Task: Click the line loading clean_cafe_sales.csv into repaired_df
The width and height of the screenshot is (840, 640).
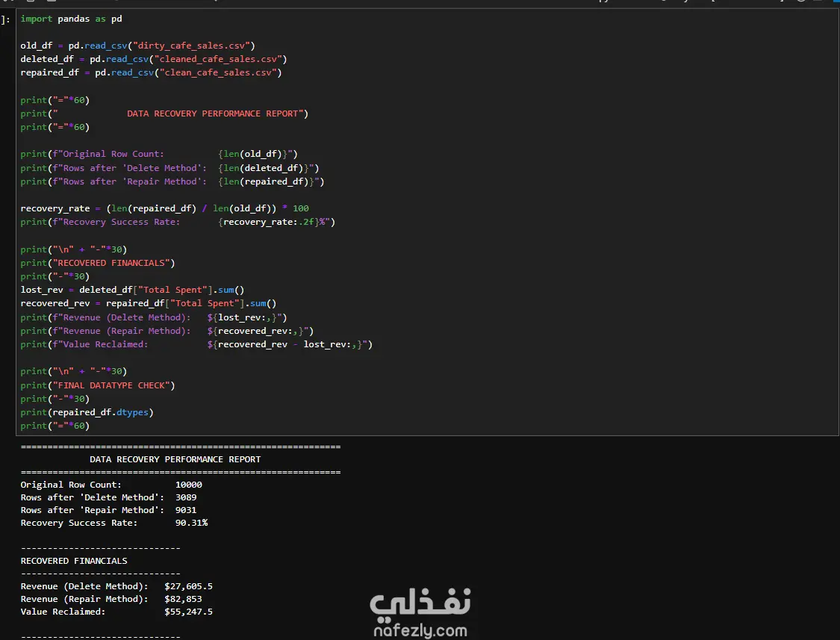Action: click(151, 72)
